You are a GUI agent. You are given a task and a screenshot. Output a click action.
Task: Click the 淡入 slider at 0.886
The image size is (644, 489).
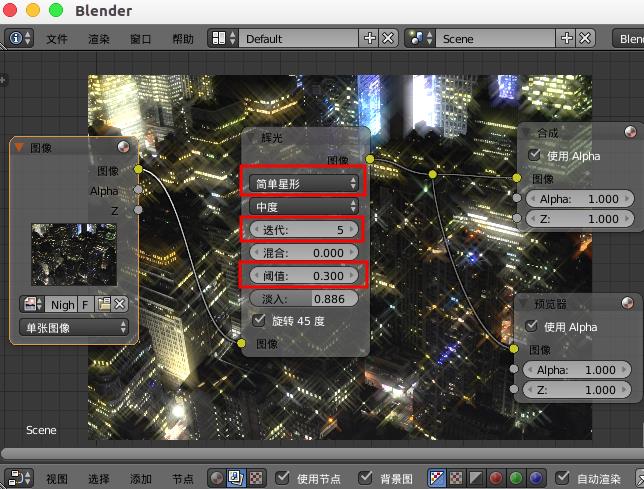point(305,298)
